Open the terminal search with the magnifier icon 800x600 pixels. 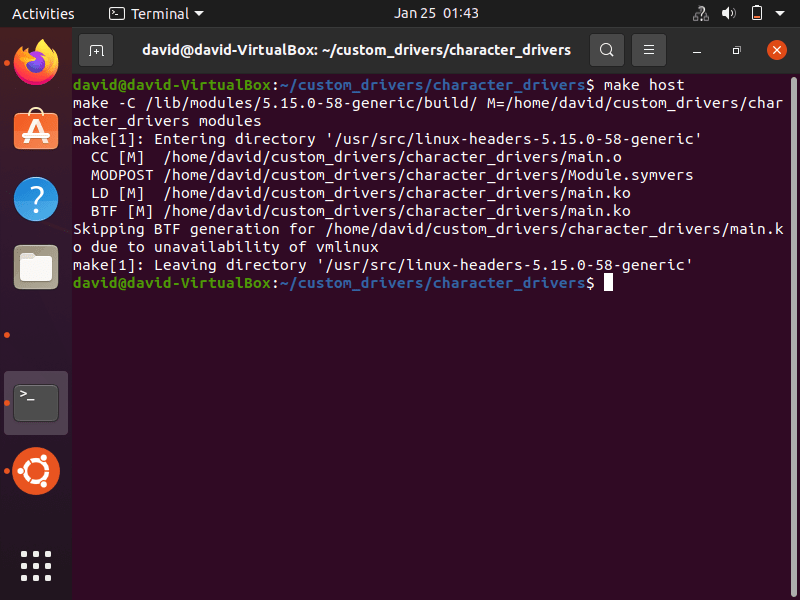pyautogui.click(x=609, y=49)
